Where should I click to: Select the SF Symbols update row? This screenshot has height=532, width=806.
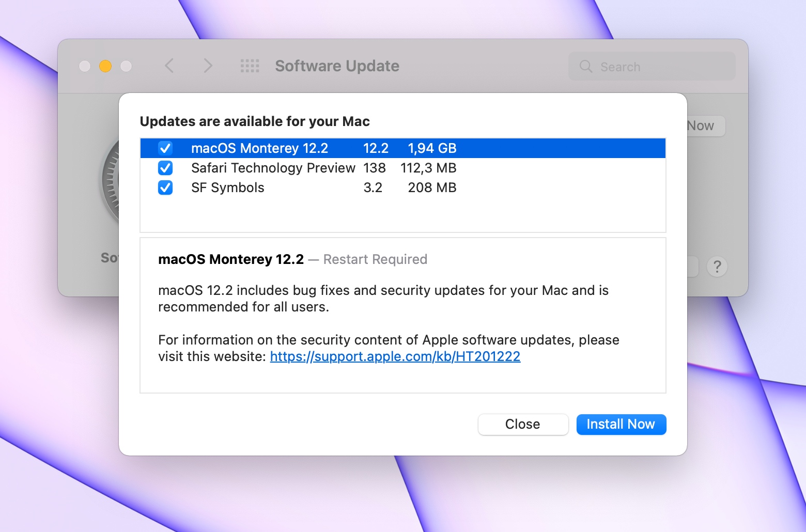(403, 187)
